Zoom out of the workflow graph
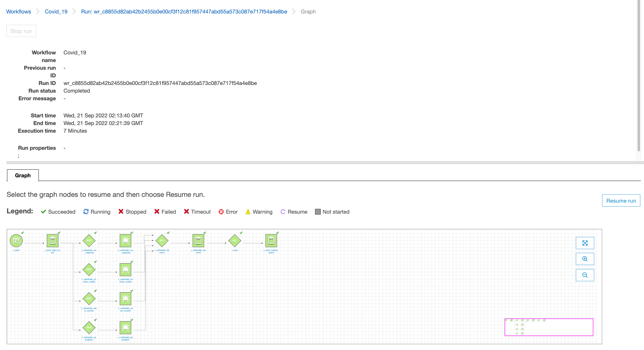This screenshot has height=350, width=644. click(584, 275)
